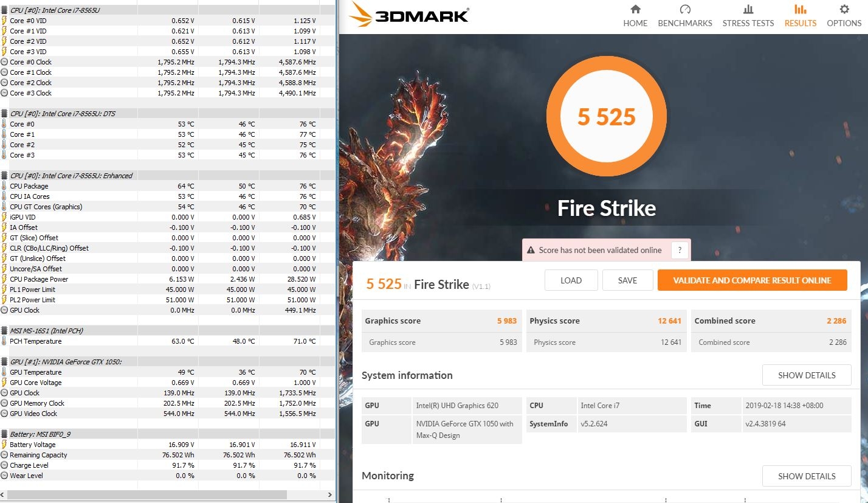
Task: Select the Uncore/SA Offset row label
Action: [36, 269]
